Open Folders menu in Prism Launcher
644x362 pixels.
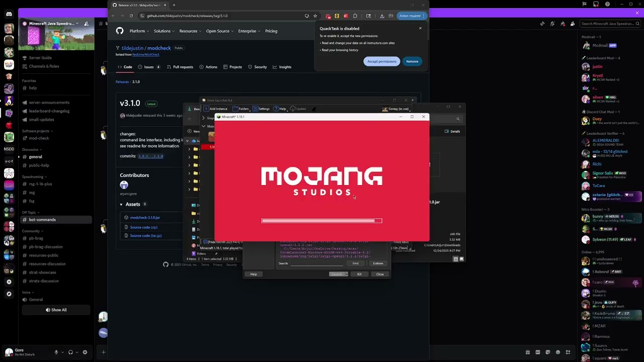[x=240, y=109]
